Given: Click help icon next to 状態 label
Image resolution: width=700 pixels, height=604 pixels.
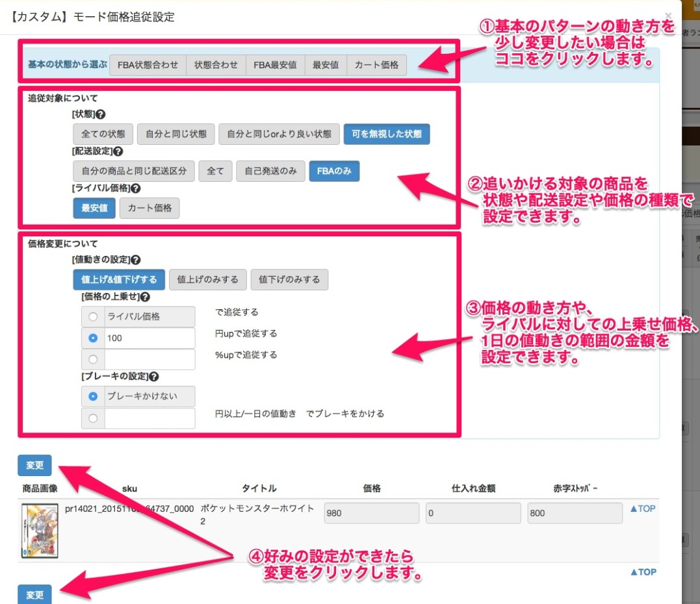Looking at the screenshot, I should point(101,114).
